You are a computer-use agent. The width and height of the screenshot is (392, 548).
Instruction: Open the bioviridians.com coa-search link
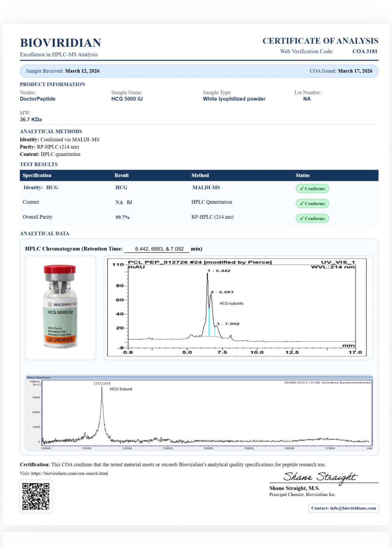69,473
